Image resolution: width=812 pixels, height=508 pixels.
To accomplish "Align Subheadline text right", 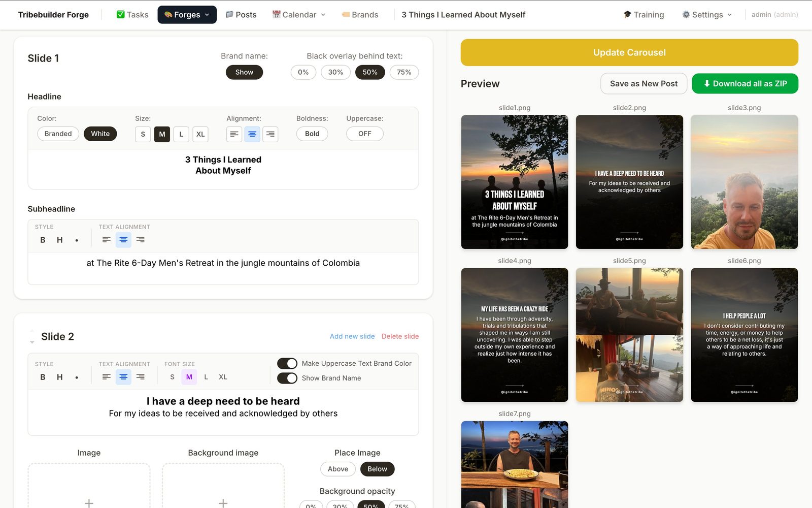I will pyautogui.click(x=141, y=240).
